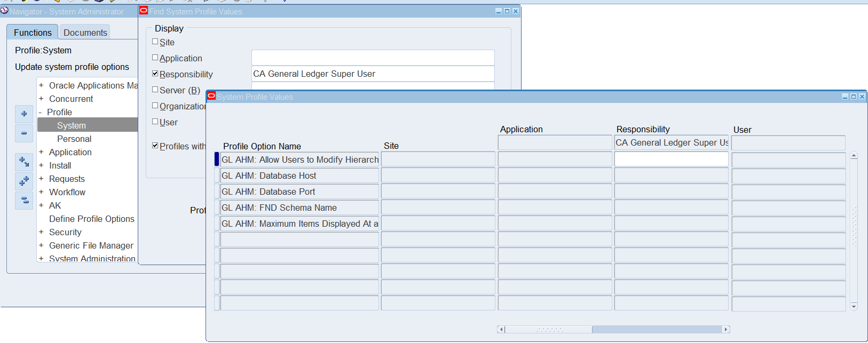
Task: Click the Server field in Find window
Action: click(x=373, y=86)
